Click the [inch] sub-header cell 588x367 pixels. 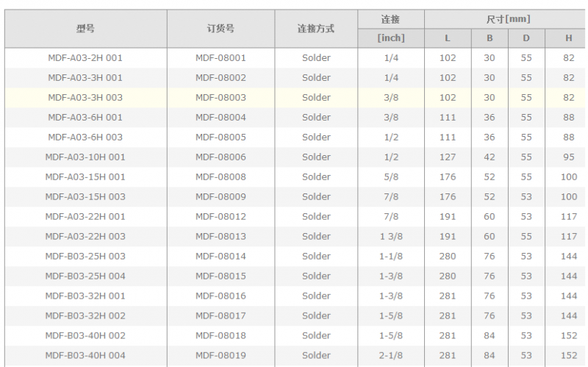[391, 38]
